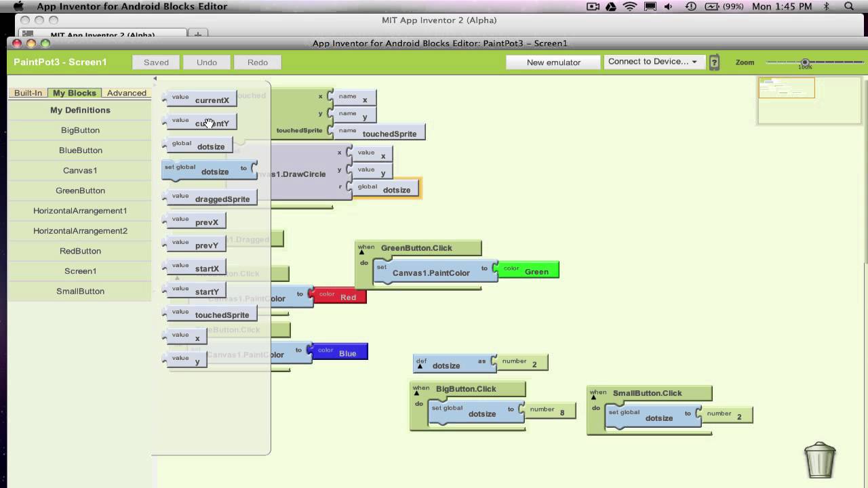Open Spotlight search magnifier in menu bar
This screenshot has width=868, height=488.
coord(849,6)
